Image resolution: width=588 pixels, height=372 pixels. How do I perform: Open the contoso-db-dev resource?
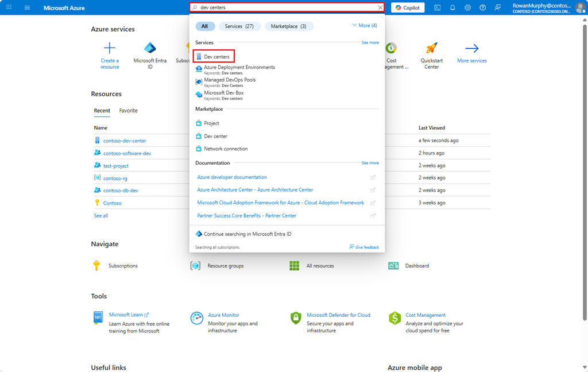point(121,191)
